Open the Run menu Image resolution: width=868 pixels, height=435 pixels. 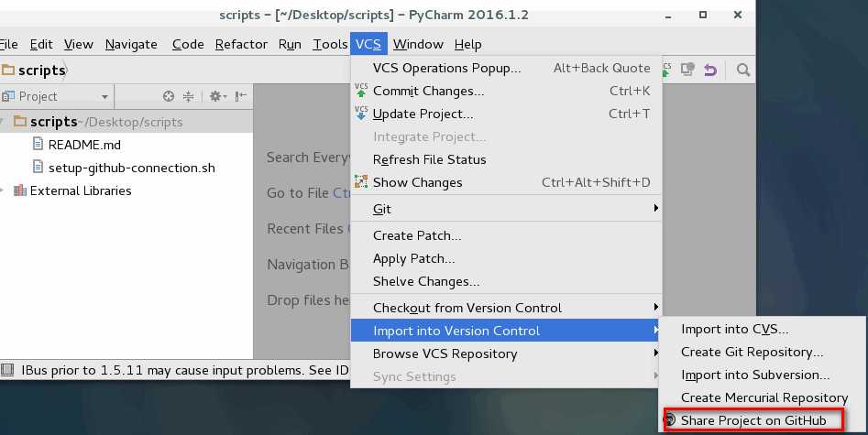pyautogui.click(x=290, y=44)
